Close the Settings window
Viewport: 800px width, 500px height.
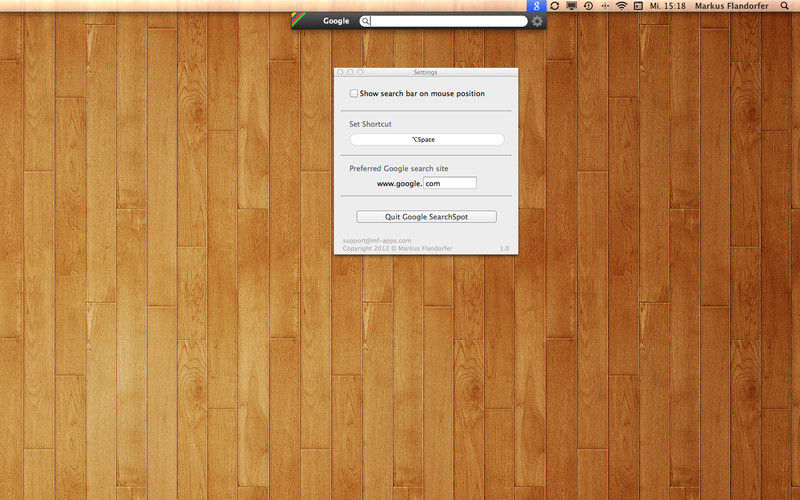click(x=340, y=72)
